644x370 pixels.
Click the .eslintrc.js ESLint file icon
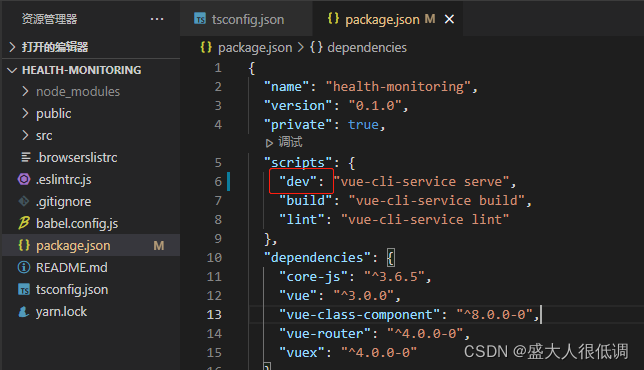pyautogui.click(x=24, y=179)
